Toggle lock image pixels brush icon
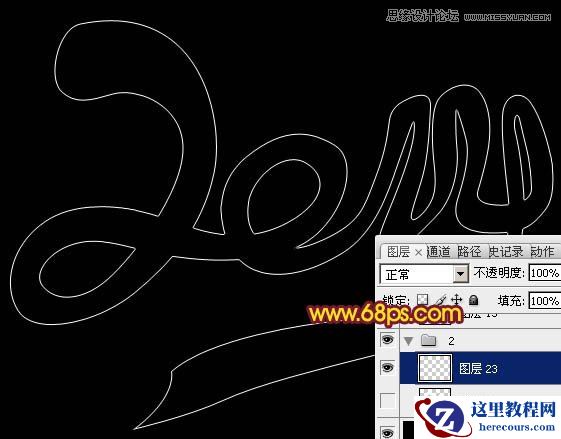 point(440,300)
